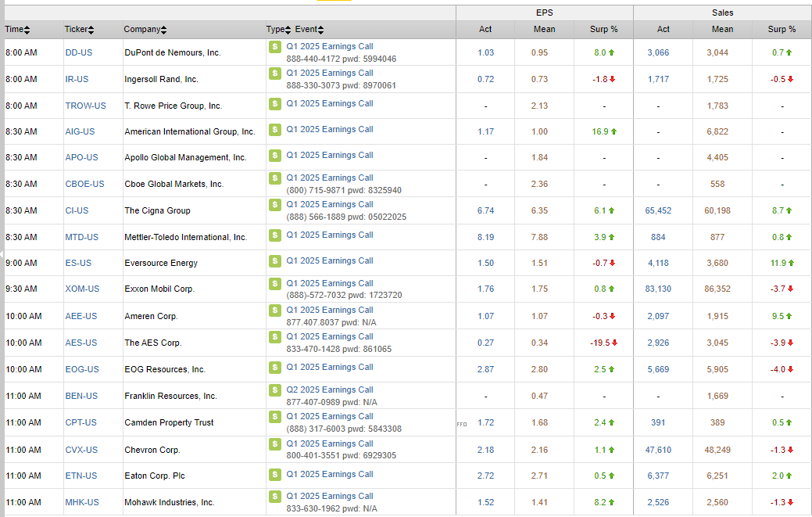The width and height of the screenshot is (812, 517).
Task: Open the MHK-US ticker link
Action: coord(82,502)
